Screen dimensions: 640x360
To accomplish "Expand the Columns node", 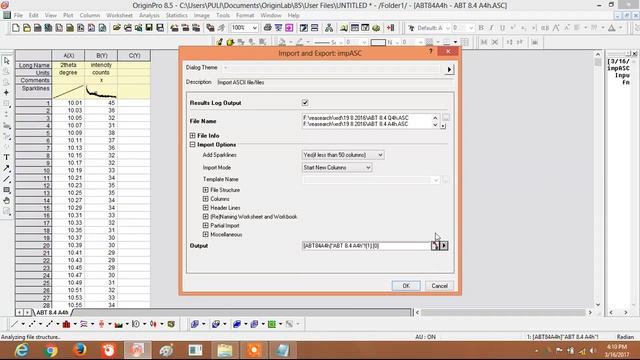I will pyautogui.click(x=205, y=199).
